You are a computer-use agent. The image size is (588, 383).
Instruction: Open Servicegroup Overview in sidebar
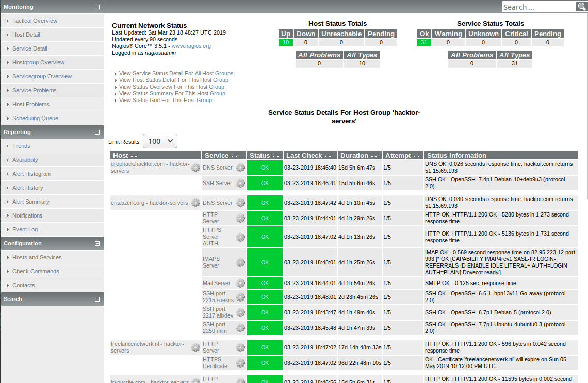[x=42, y=76]
